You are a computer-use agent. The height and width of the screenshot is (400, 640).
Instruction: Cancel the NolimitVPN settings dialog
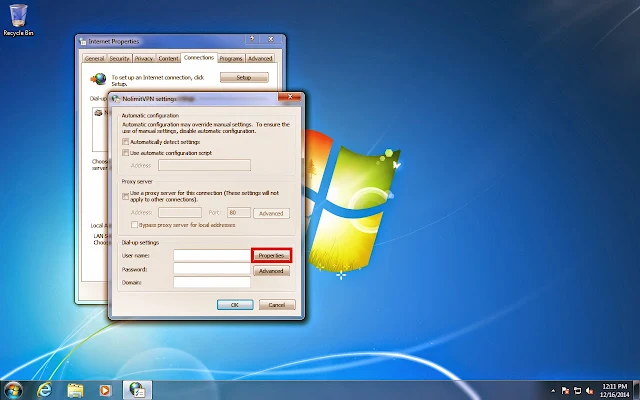click(277, 305)
